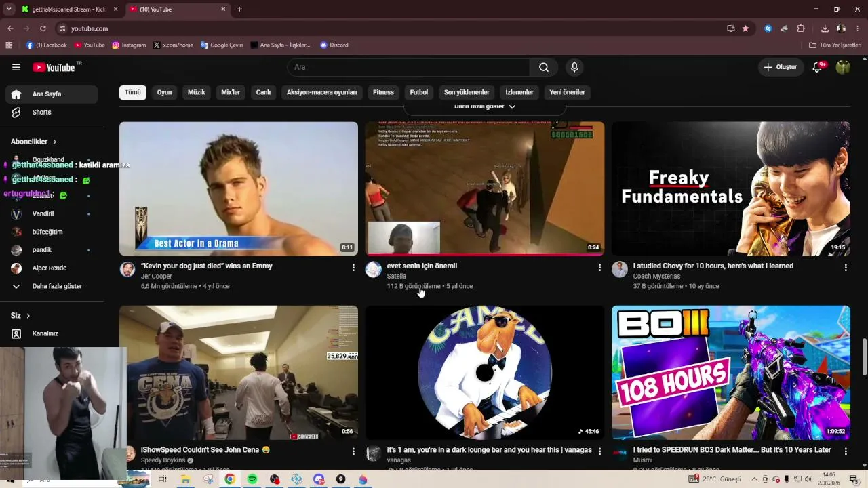Go back to the previous page

(x=10, y=28)
